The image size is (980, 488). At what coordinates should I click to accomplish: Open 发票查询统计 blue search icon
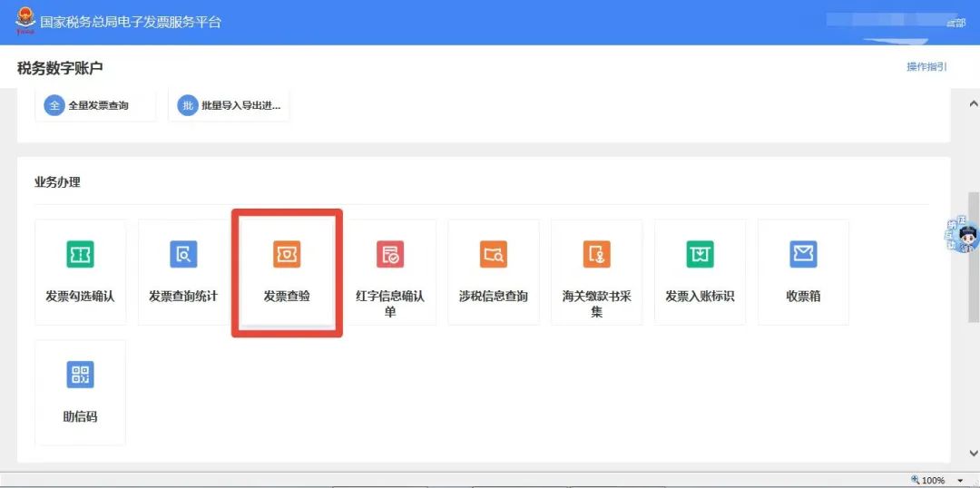183,254
